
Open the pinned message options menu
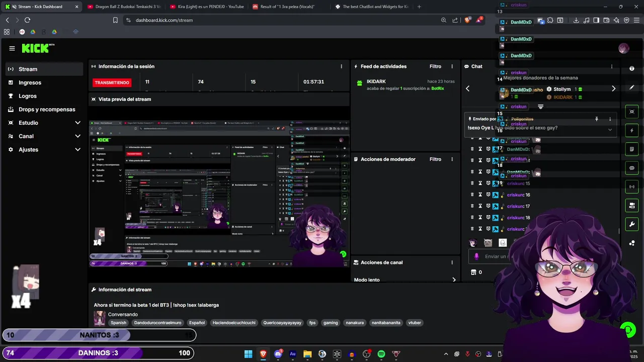(610, 119)
